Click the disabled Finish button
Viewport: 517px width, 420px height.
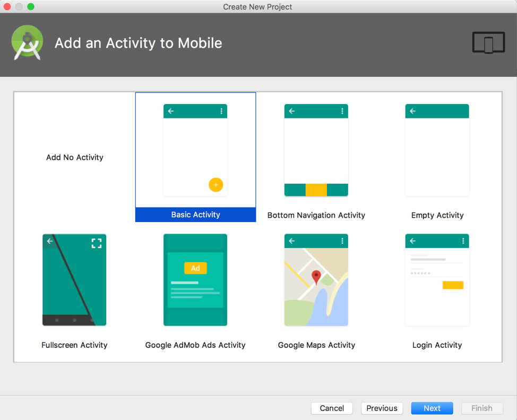[x=482, y=408]
